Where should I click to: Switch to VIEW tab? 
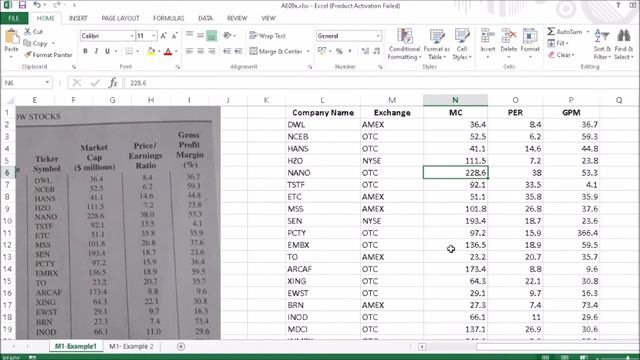click(268, 18)
